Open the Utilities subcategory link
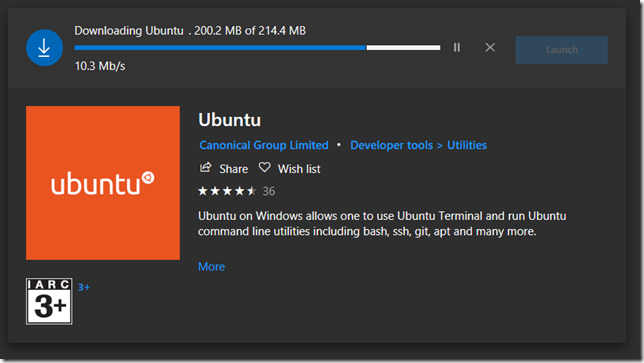The height and width of the screenshot is (363, 644). (x=467, y=145)
